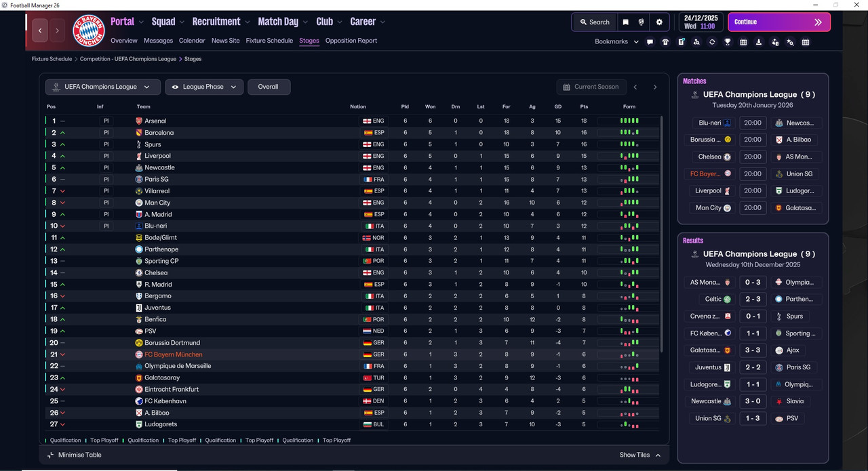Click the Current Season button
Image resolution: width=868 pixels, height=471 pixels.
click(590, 87)
